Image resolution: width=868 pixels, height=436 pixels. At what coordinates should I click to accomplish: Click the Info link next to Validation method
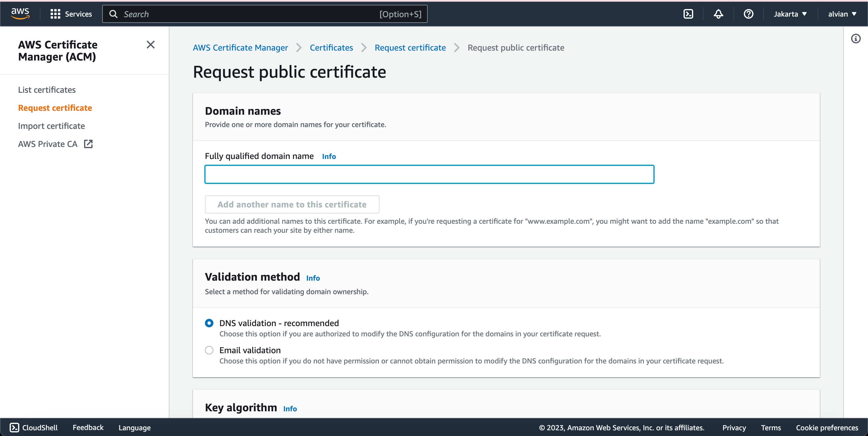[x=313, y=278]
